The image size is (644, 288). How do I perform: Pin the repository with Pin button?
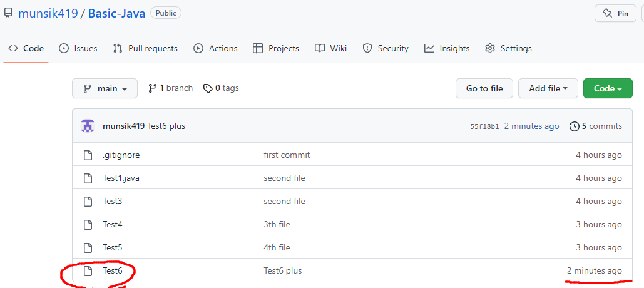pyautogui.click(x=615, y=14)
